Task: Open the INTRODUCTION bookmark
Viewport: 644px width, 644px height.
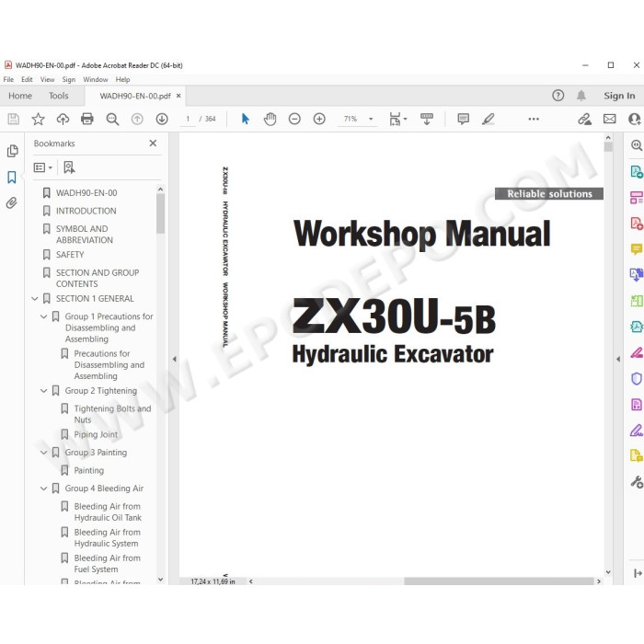Action: pos(86,211)
